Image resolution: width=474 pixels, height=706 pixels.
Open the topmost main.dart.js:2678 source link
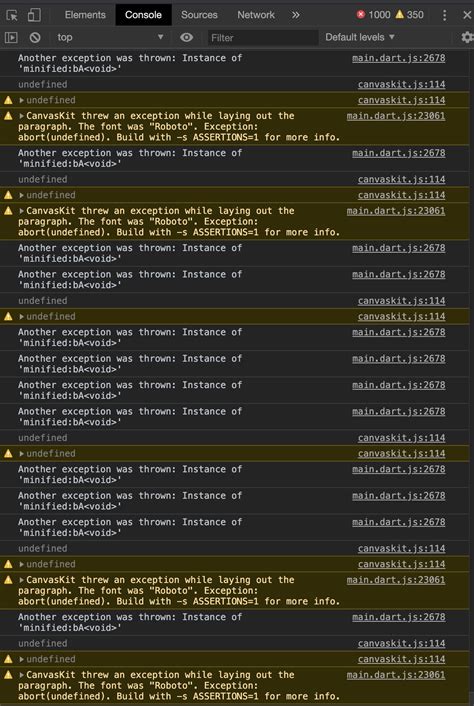[398, 58]
